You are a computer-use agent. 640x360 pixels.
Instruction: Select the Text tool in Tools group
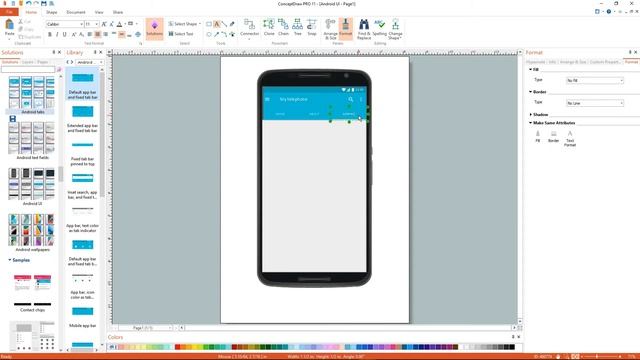217,24
